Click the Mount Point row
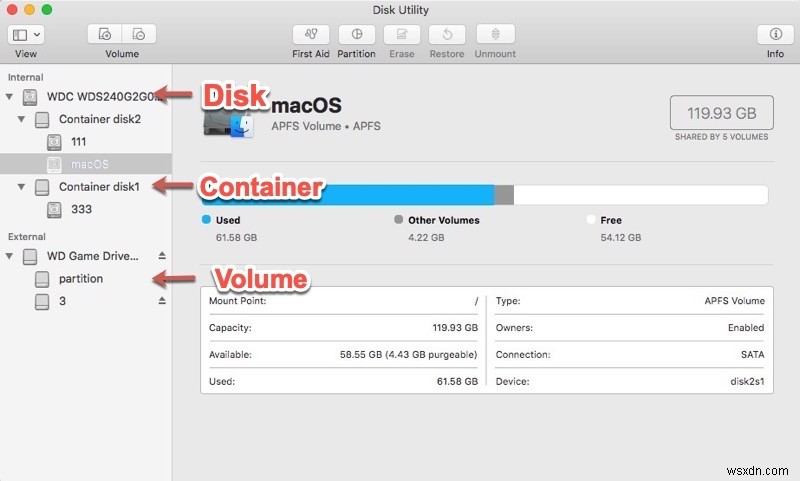Image resolution: width=800 pixels, height=481 pixels. 343,301
